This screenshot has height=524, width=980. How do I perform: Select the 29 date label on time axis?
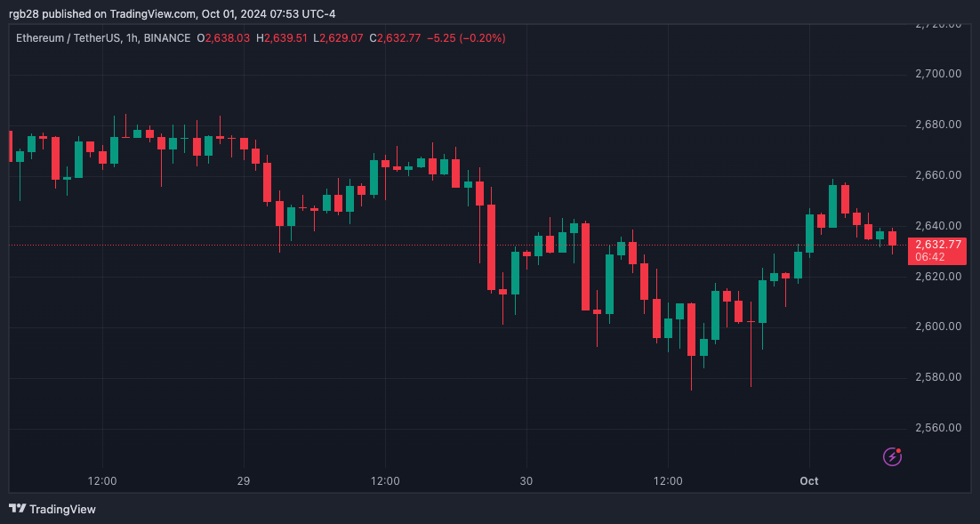244,480
